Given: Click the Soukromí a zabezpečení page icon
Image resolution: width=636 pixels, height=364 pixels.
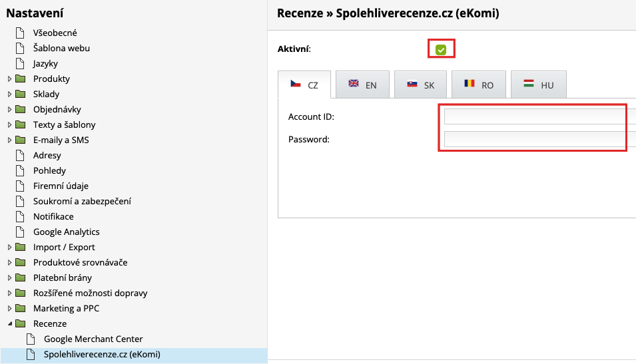Looking at the screenshot, I should 20,202.
